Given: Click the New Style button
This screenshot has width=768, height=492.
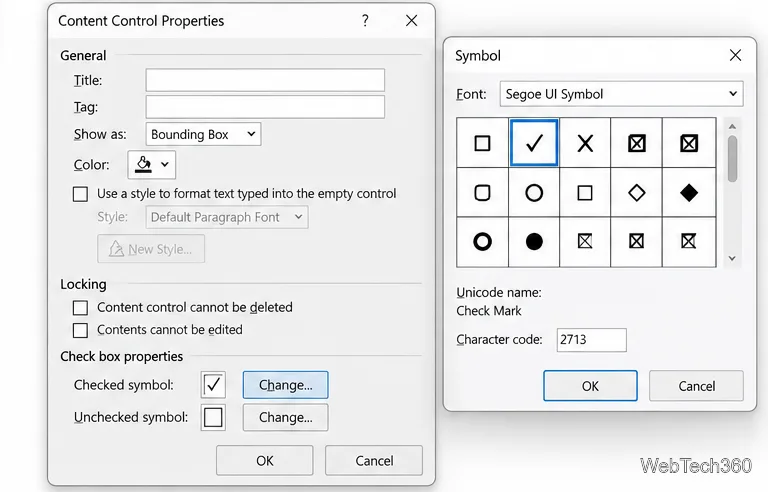Looking at the screenshot, I should click(x=151, y=249).
